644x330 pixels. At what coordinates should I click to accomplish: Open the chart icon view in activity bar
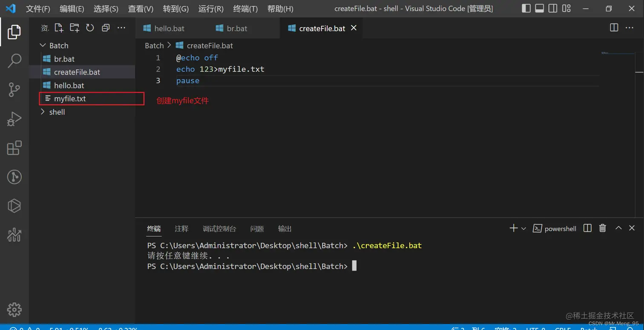click(x=14, y=235)
